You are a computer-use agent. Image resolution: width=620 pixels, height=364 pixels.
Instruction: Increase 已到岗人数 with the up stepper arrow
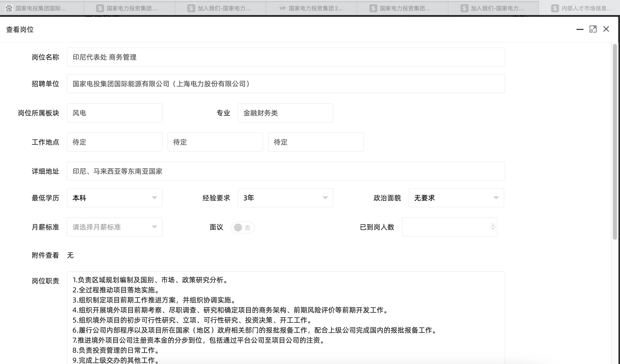[x=493, y=225]
